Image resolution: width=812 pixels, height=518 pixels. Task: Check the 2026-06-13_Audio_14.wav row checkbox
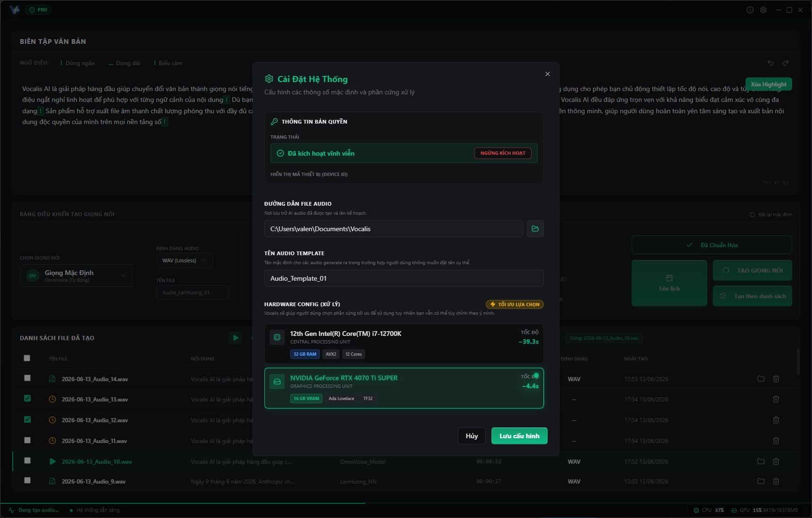(27, 378)
